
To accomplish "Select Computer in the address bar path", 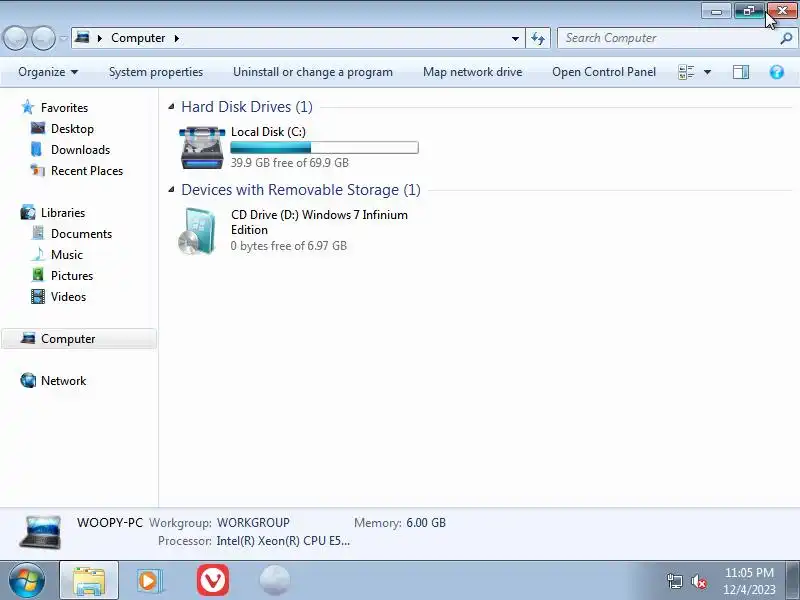I will [138, 38].
